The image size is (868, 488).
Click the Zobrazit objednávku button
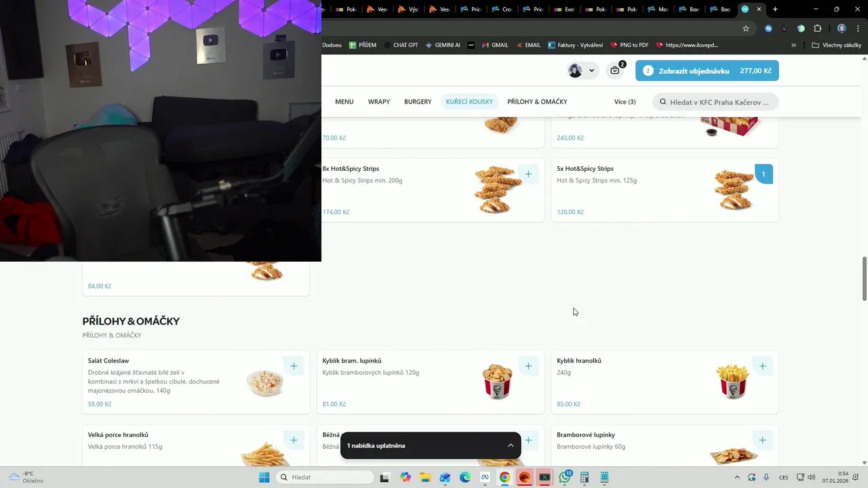707,70
